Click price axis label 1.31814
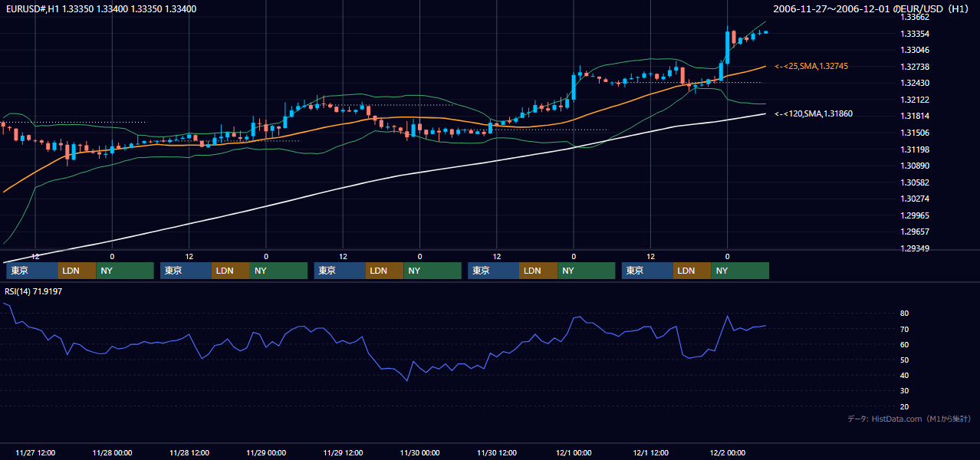The height and width of the screenshot is (460, 980). tap(914, 116)
